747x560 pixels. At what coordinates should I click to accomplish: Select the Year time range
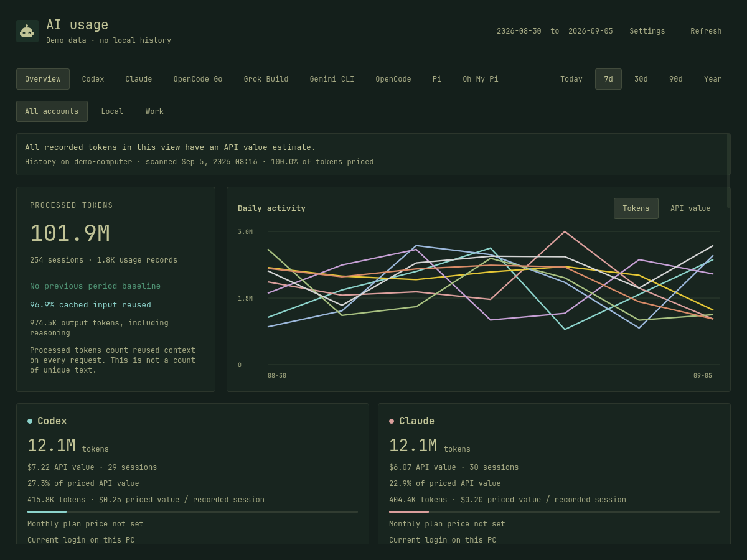713,79
